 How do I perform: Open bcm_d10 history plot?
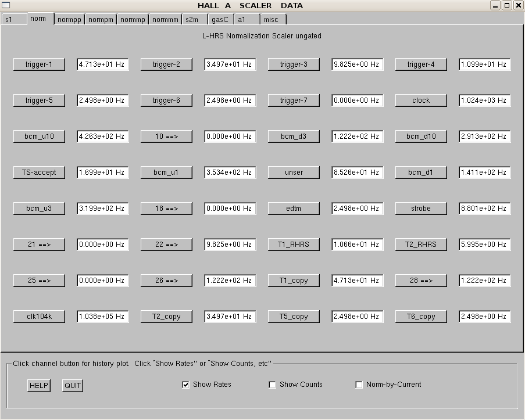[x=421, y=137]
